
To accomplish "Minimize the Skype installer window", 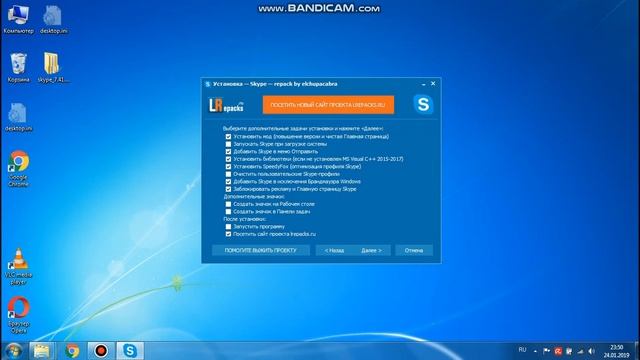I will click(x=423, y=84).
